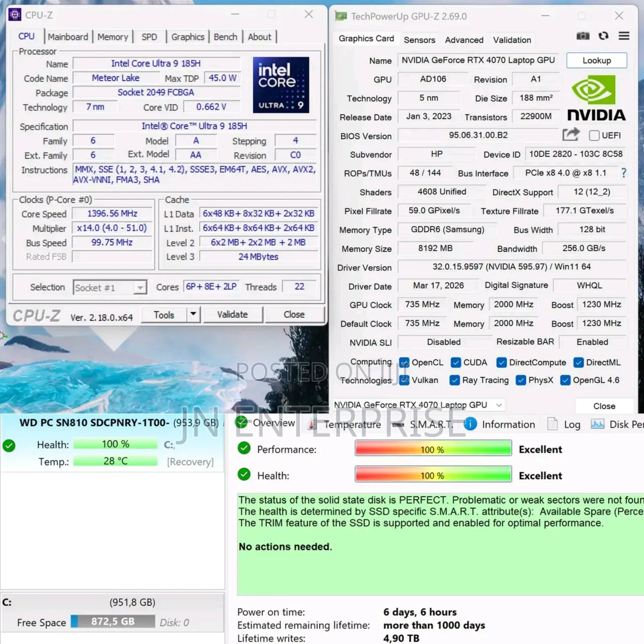644x644 pixels.
Task: Click the Free Space 872,5 GB bar
Action: tap(113, 621)
